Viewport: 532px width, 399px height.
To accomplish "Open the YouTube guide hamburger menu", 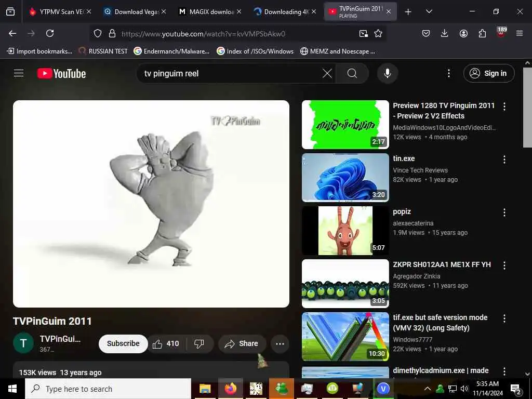I will (19, 73).
